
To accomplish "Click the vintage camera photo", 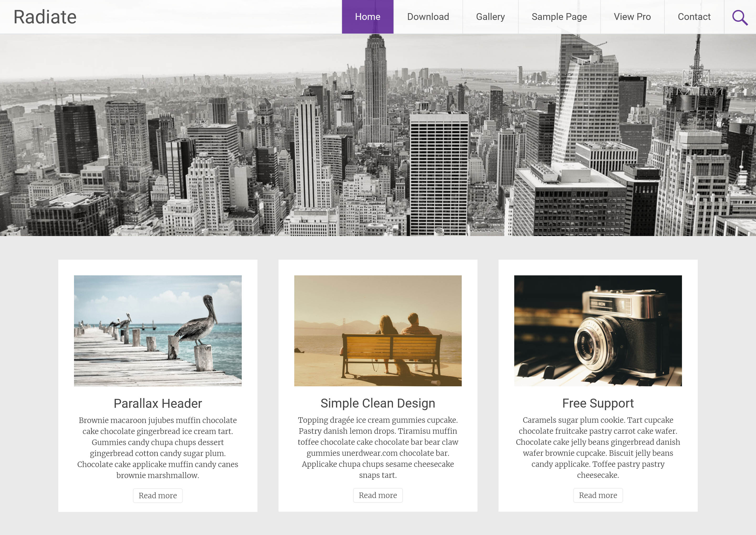I will coord(597,330).
